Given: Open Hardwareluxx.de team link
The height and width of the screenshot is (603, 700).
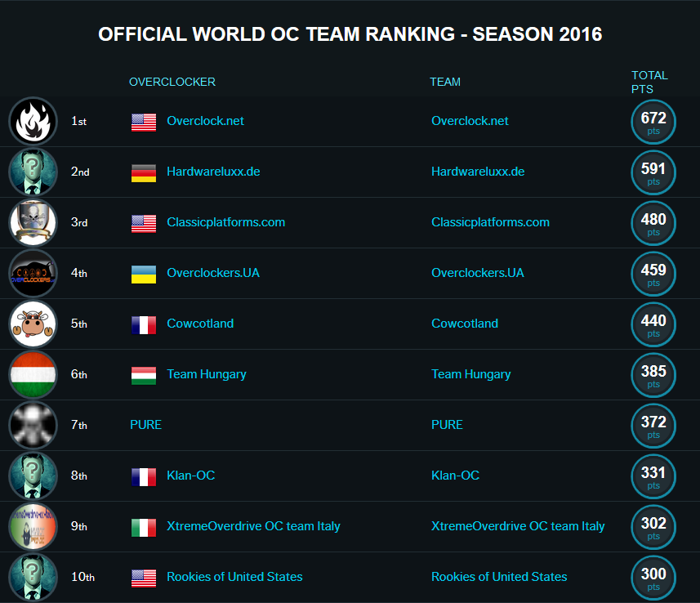Looking at the screenshot, I should (478, 172).
